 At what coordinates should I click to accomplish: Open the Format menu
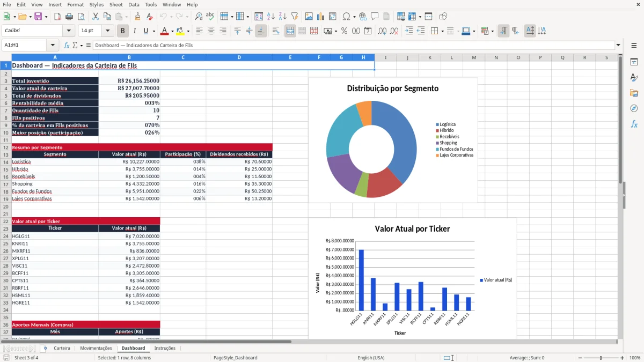pos(75,4)
